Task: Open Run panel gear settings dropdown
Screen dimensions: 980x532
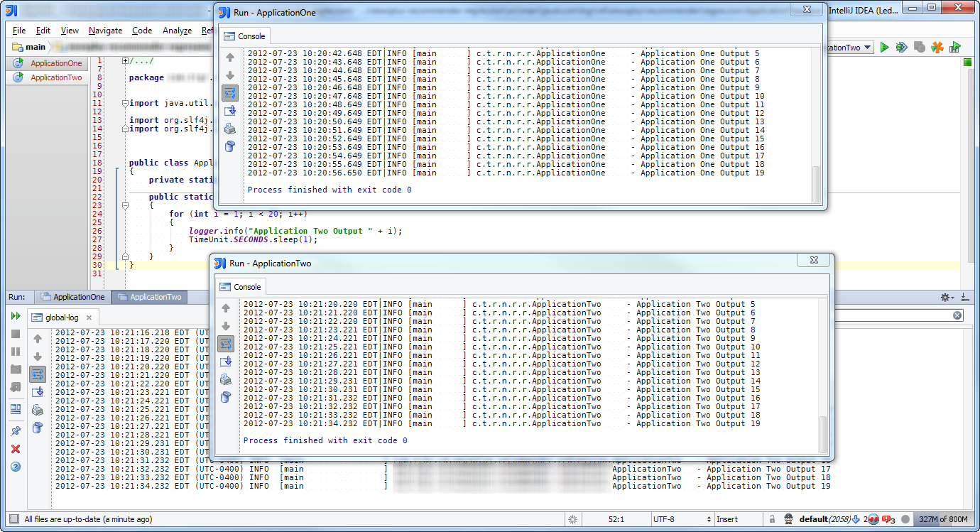Action: pyautogui.click(x=947, y=297)
